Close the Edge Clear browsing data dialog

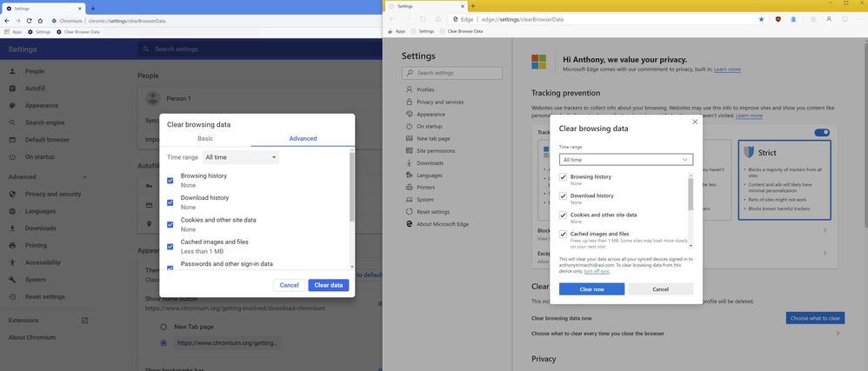[695, 122]
